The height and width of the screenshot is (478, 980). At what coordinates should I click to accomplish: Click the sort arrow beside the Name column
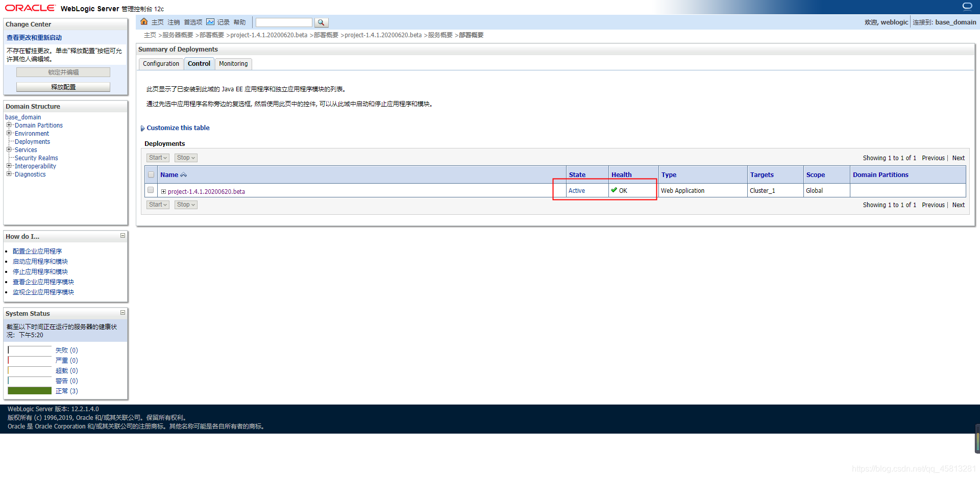pos(184,175)
